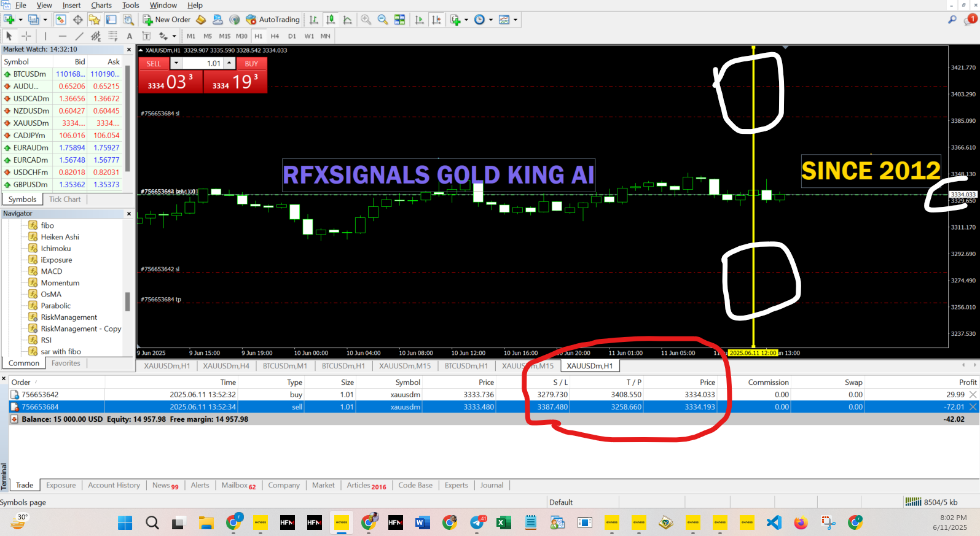Click the New Order button

[x=167, y=20]
